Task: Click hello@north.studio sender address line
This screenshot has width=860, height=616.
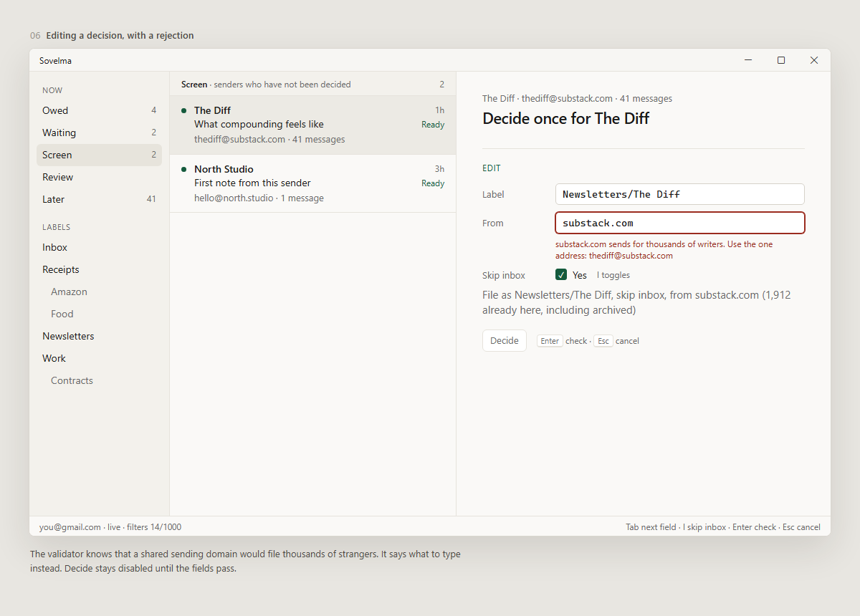Action: [x=259, y=198]
